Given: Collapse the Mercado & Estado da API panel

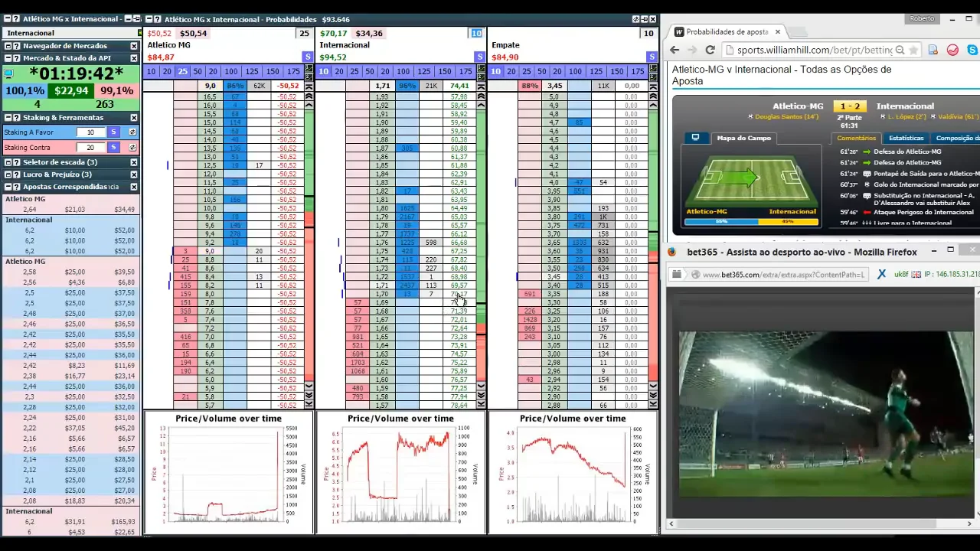Looking at the screenshot, I should pyautogui.click(x=8, y=58).
